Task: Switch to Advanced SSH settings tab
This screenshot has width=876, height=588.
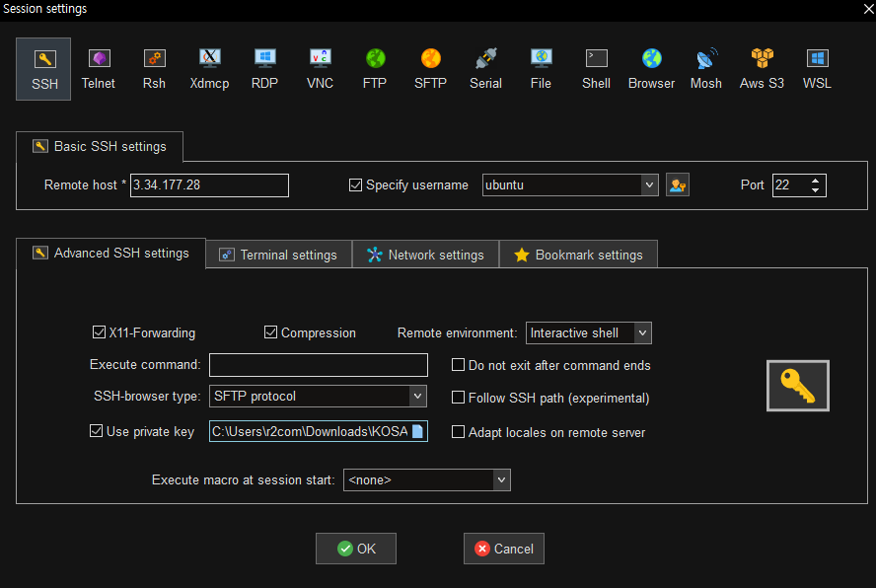Action: click(x=110, y=254)
